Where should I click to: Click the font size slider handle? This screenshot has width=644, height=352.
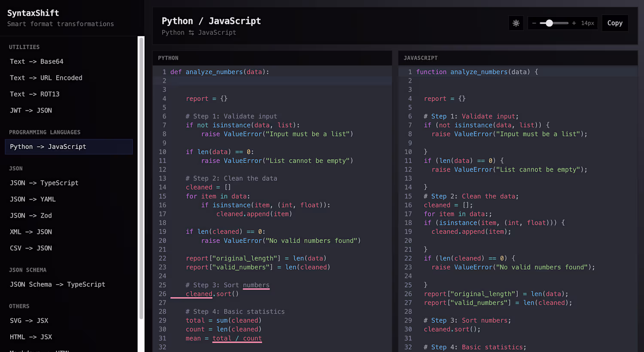point(549,23)
